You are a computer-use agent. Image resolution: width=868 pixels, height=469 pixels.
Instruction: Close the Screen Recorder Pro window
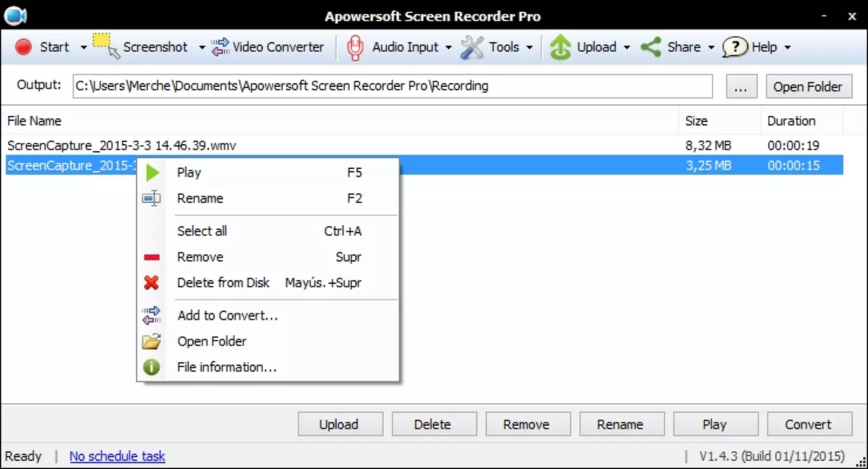852,16
